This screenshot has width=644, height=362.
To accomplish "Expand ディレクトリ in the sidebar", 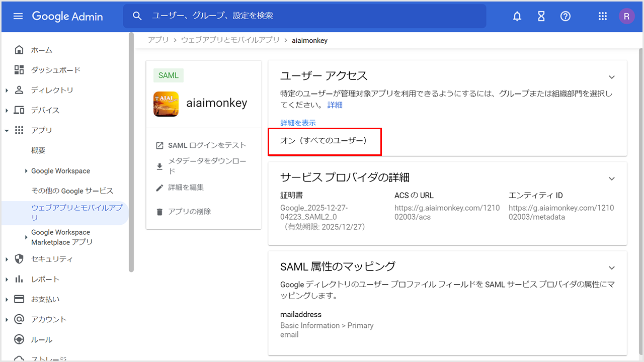I will [x=7, y=90].
